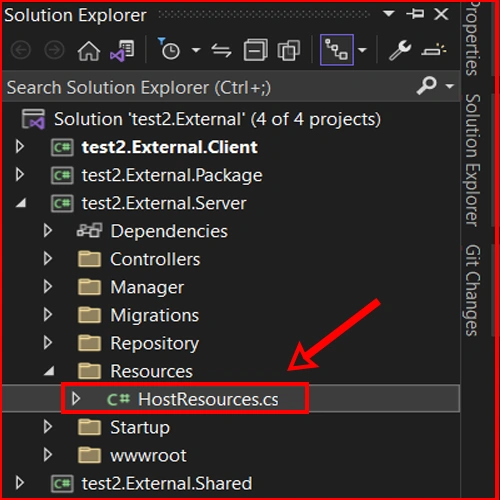
Task: Toggle auto-hide pin for Solution Explorer
Action: 415,14
